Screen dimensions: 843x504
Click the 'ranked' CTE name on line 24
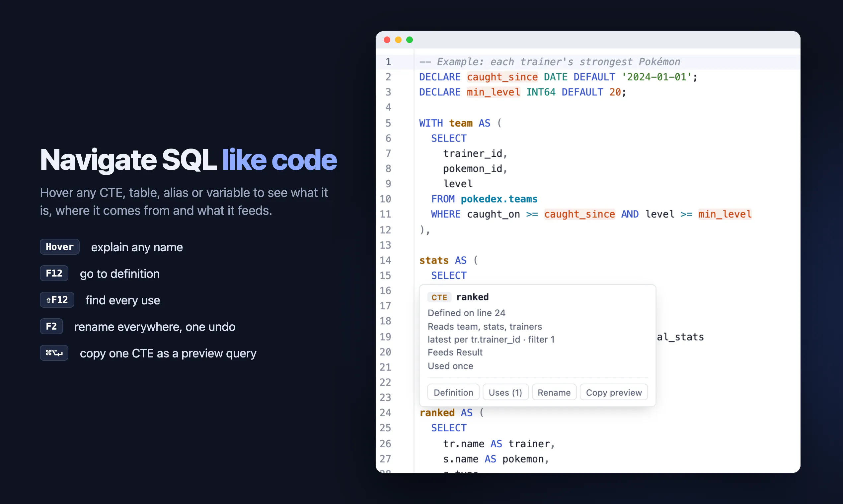click(x=437, y=412)
